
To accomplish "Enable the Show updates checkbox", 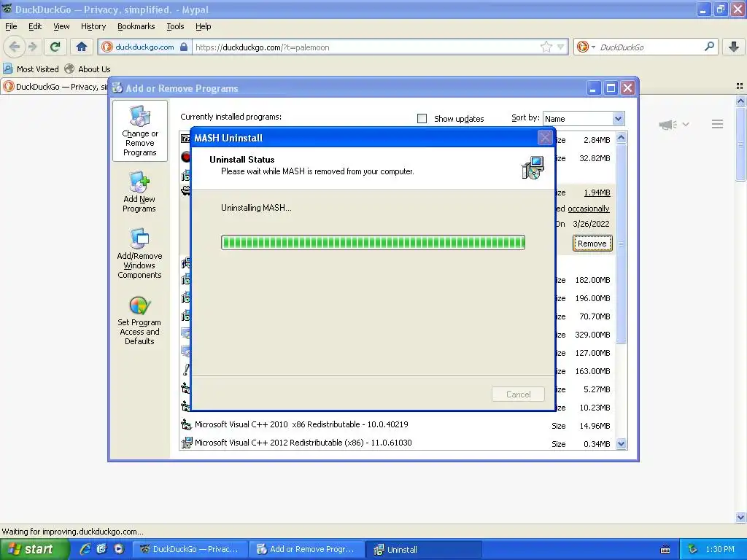I will click(x=422, y=119).
